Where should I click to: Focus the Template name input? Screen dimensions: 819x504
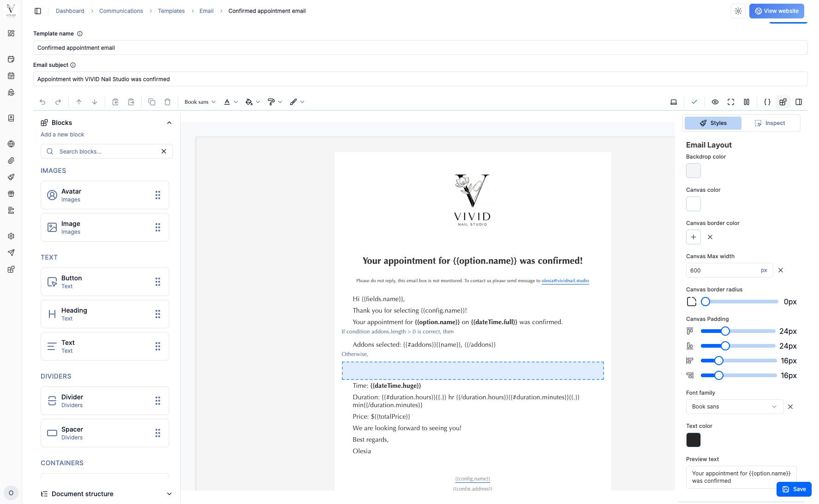pyautogui.click(x=420, y=47)
